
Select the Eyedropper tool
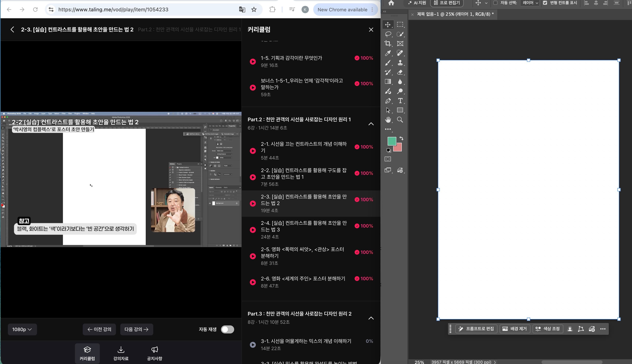click(x=388, y=53)
